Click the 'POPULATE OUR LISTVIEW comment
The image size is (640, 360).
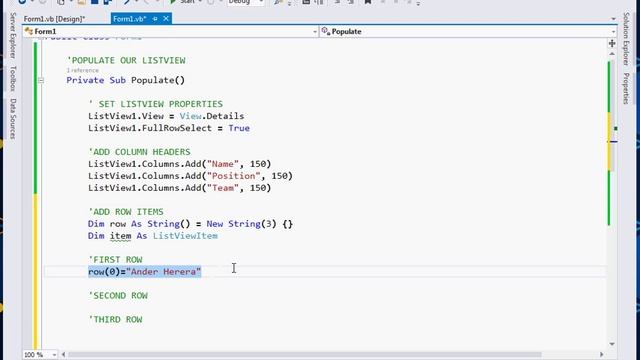coord(126,60)
